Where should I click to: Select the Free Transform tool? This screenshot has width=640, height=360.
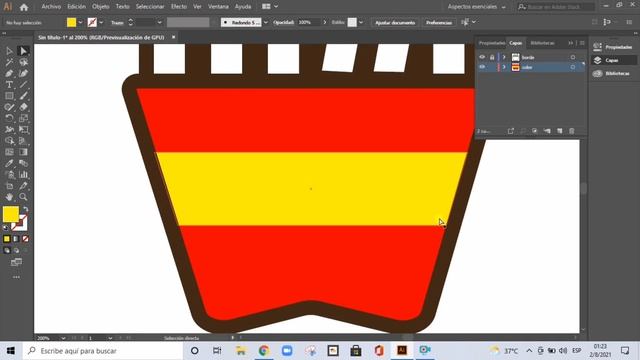click(x=23, y=130)
